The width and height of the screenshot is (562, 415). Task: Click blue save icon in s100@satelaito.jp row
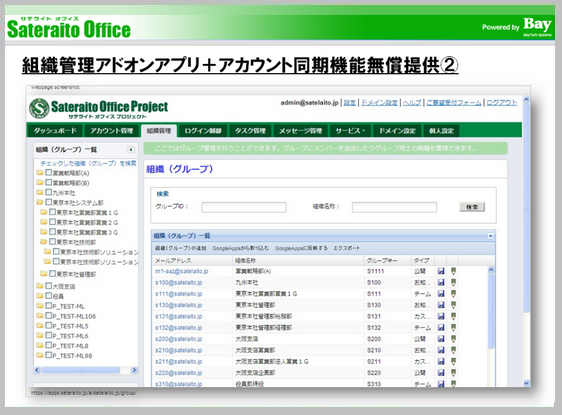(x=441, y=282)
